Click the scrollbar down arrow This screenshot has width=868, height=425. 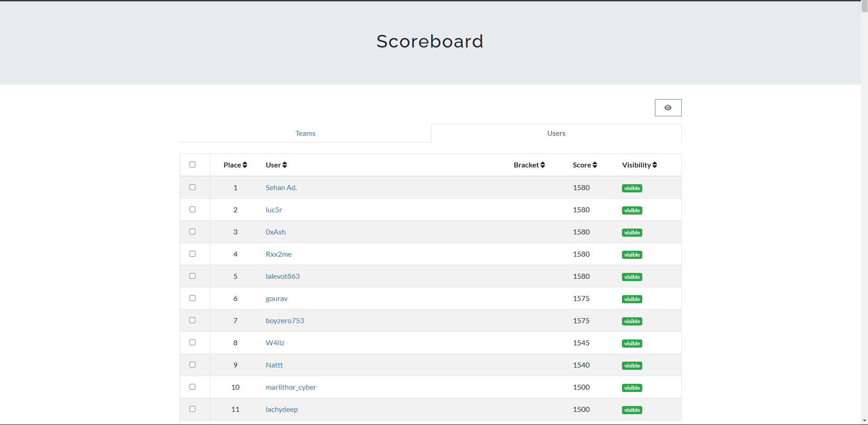pyautogui.click(x=864, y=420)
